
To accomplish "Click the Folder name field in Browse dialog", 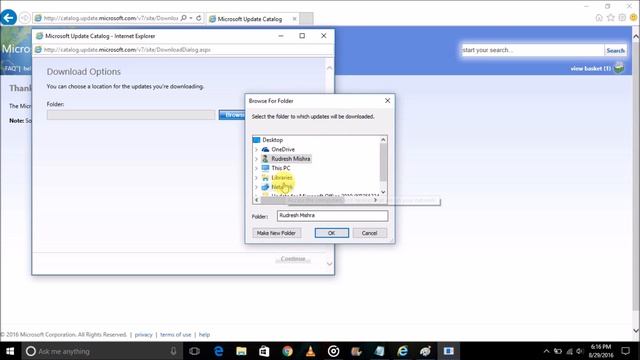I will coord(332,216).
